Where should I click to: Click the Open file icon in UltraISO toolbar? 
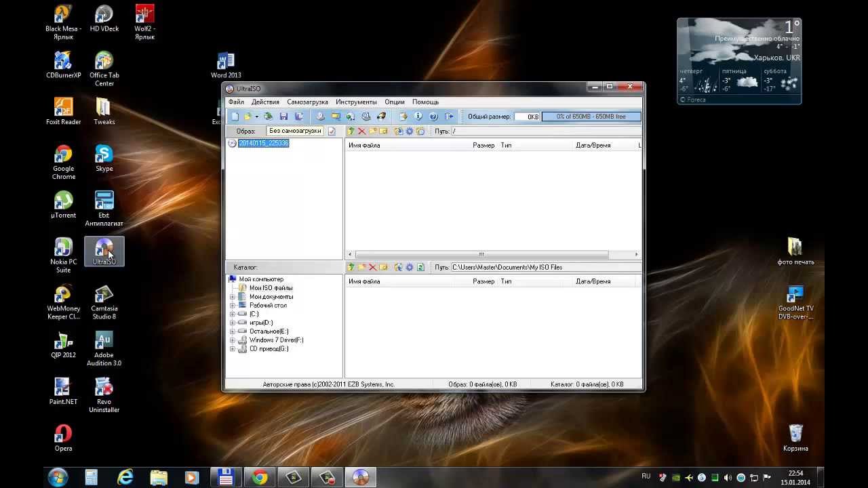point(248,117)
